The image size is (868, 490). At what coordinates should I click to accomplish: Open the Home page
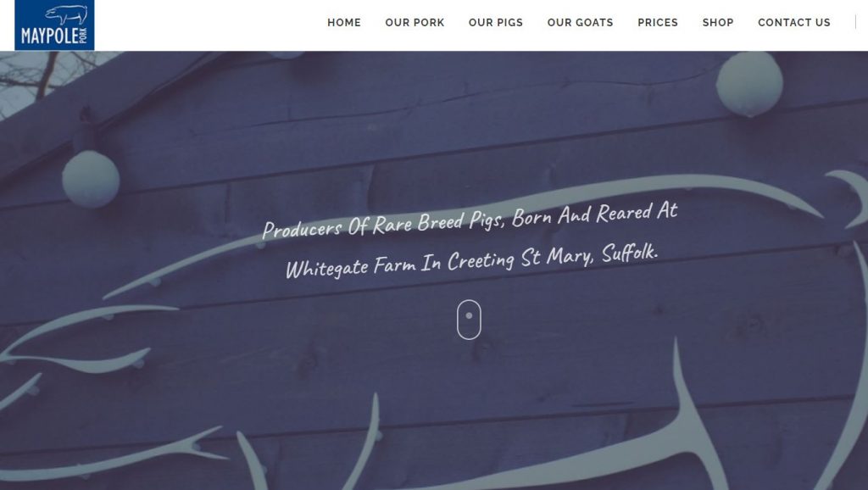point(344,23)
